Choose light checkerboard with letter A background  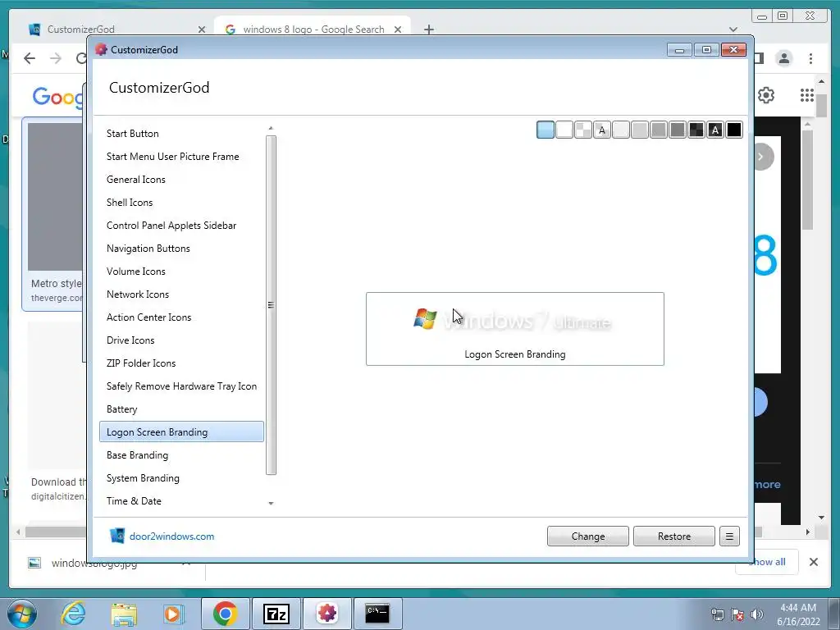(x=602, y=130)
